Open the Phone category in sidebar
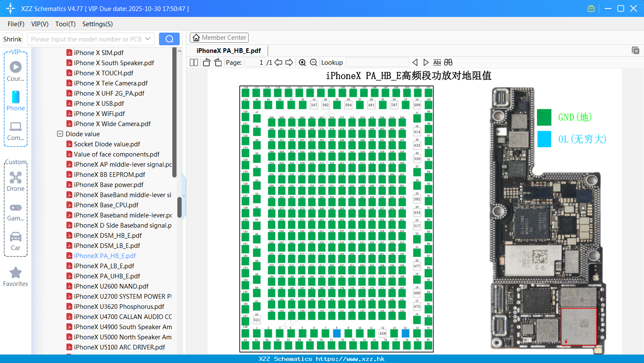The width and height of the screenshot is (644, 363). coord(16,101)
